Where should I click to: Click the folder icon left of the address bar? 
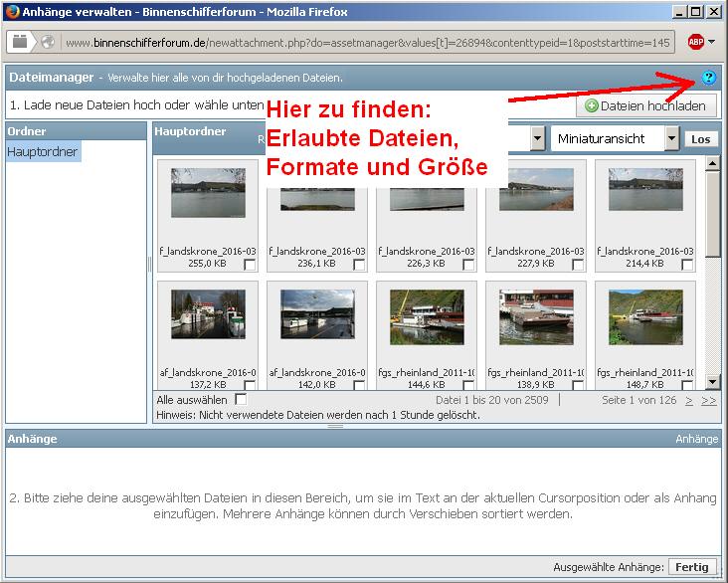click(x=21, y=43)
